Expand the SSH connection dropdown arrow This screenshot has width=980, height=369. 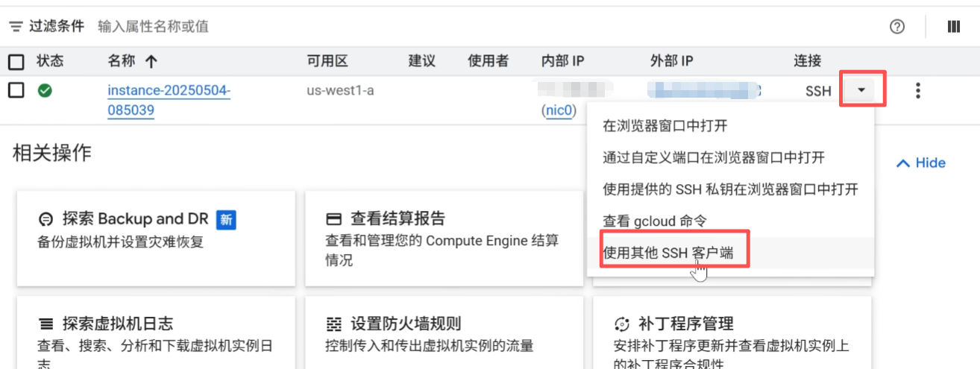coord(862,90)
